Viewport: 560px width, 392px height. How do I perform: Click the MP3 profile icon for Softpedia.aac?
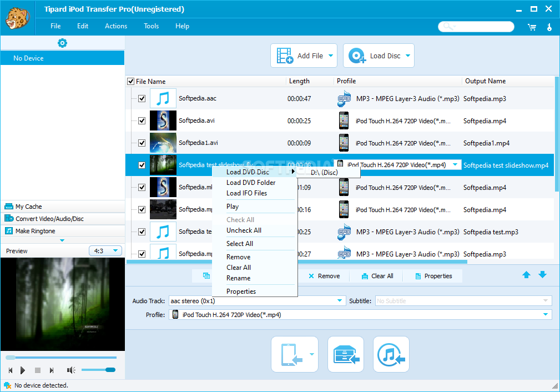pyautogui.click(x=344, y=99)
